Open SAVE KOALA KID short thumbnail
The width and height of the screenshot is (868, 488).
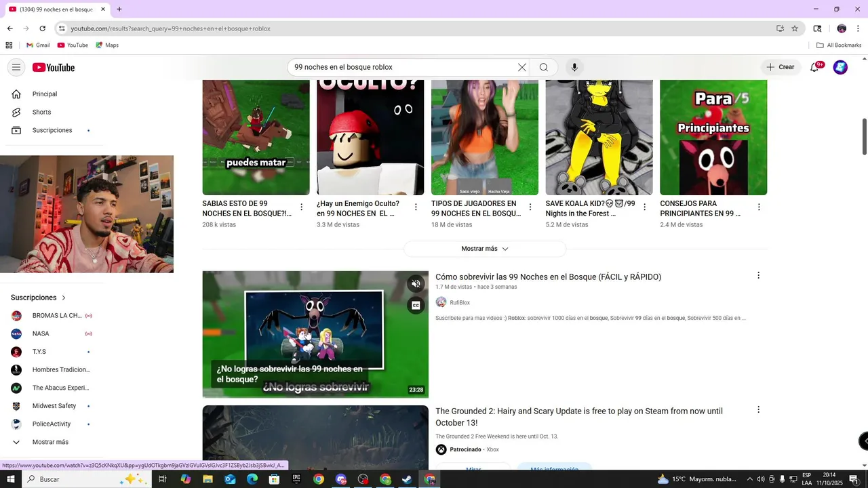tap(599, 138)
